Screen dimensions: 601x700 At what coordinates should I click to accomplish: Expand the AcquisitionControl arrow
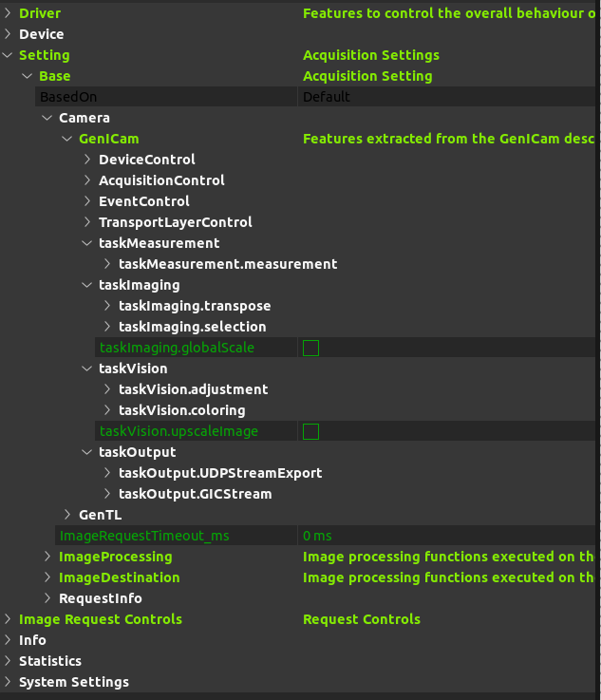tap(87, 180)
